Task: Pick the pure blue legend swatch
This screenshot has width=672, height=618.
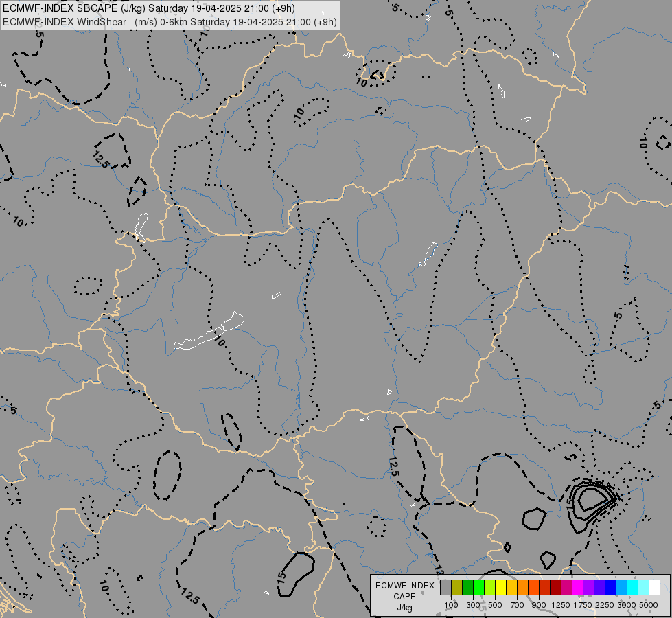Action: pos(610,588)
